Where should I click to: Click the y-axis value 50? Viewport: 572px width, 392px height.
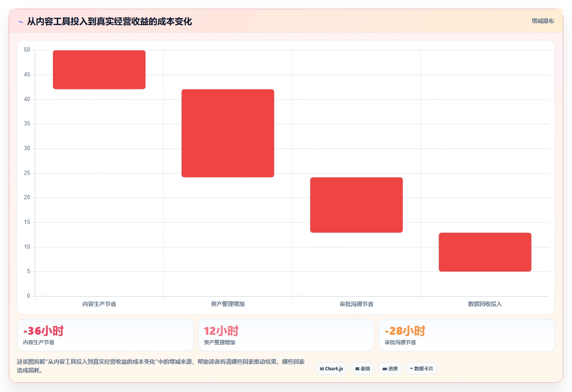[x=27, y=50]
